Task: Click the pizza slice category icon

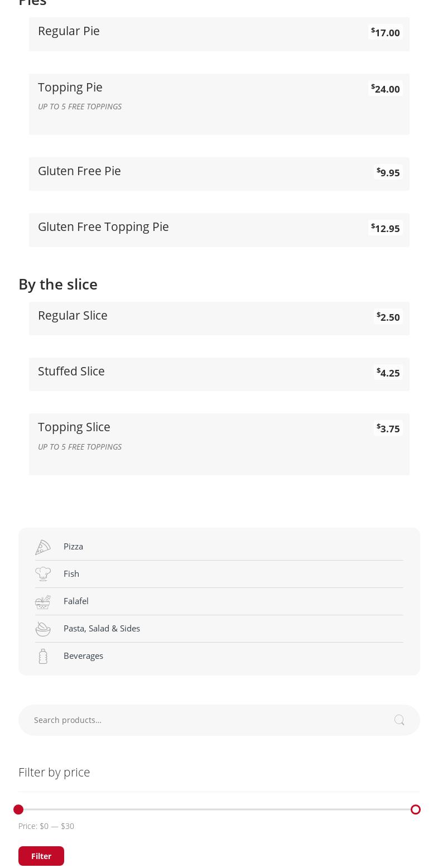Action: (43, 547)
